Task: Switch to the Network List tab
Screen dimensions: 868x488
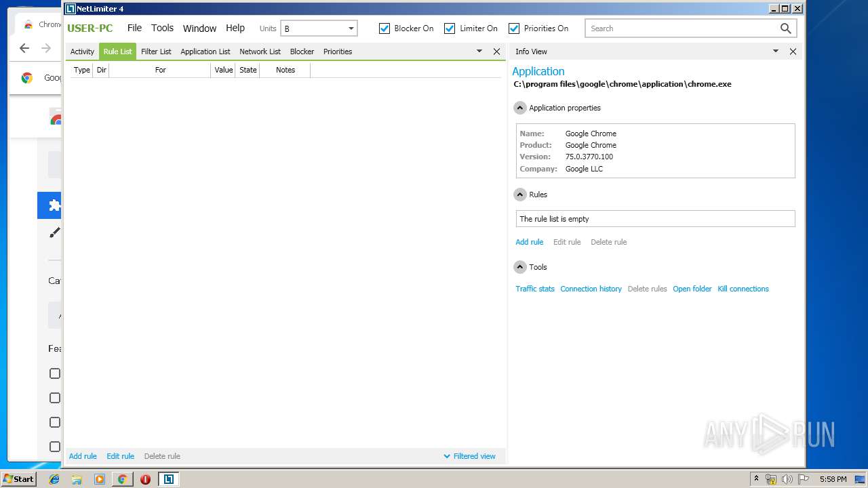Action: (260, 52)
